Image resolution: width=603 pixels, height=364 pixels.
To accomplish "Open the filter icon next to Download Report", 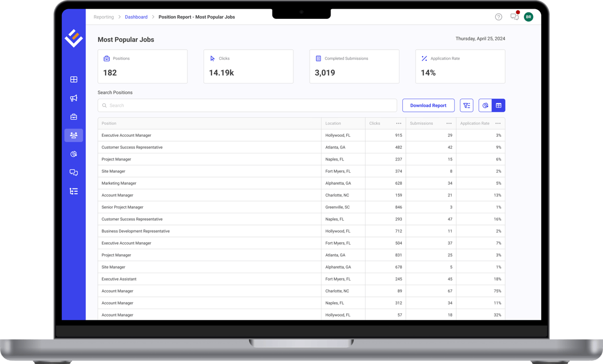I will point(466,105).
